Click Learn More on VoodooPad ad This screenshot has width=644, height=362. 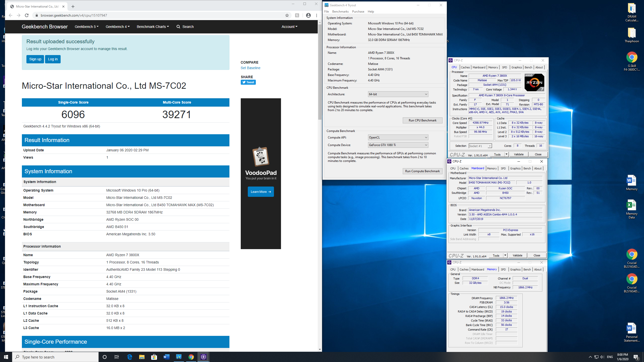click(261, 192)
